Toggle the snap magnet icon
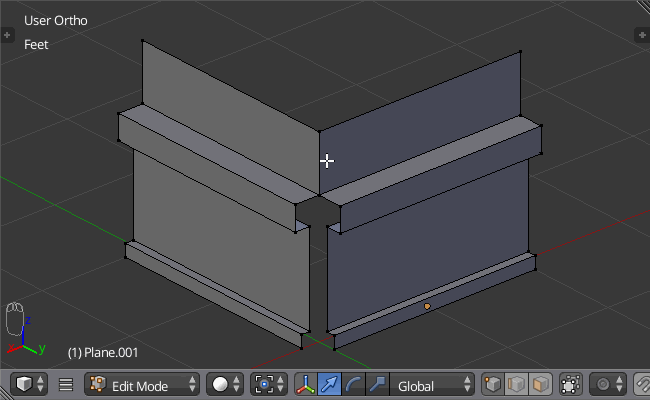The height and width of the screenshot is (400, 650). point(643,384)
